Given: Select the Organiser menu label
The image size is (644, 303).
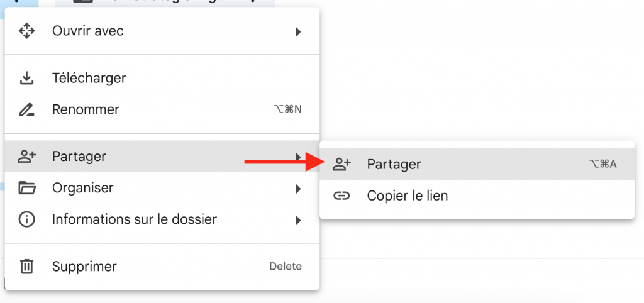Looking at the screenshot, I should click(x=82, y=188).
